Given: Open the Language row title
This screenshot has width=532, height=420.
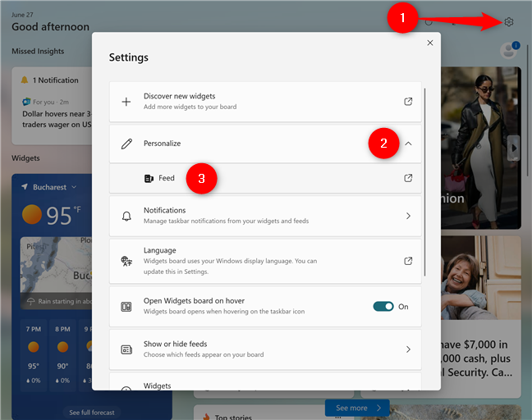Looking at the screenshot, I should [x=160, y=250].
